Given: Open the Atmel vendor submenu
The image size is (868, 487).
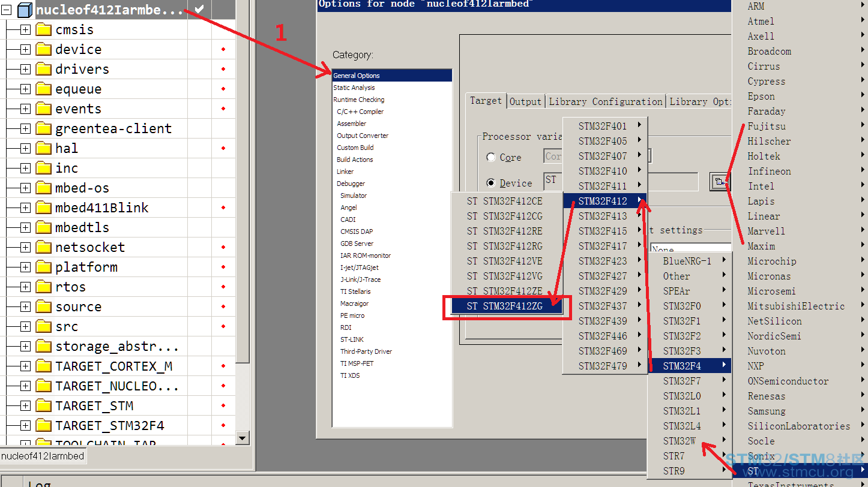Looking at the screenshot, I should pos(800,21).
